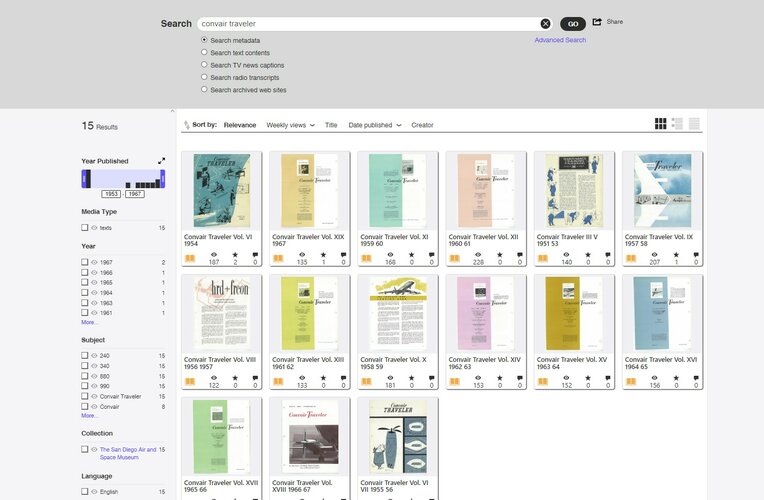Open the Vol. XVIII 1966 67 cover thumbnail
764x500 pixels.
[x=310, y=436]
